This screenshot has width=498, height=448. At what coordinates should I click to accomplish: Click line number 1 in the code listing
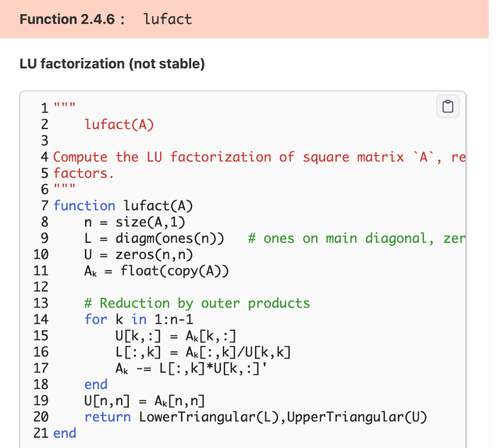point(44,108)
